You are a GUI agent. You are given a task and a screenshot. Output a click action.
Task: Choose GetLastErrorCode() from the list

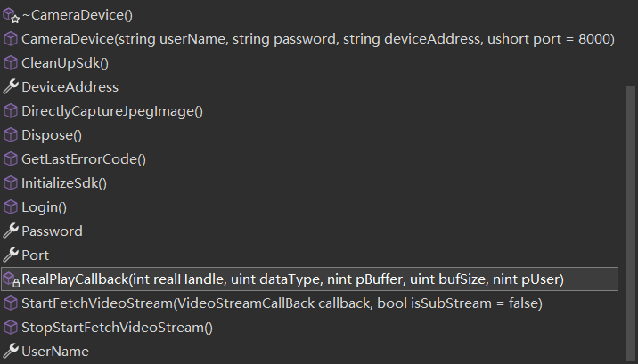point(84,159)
